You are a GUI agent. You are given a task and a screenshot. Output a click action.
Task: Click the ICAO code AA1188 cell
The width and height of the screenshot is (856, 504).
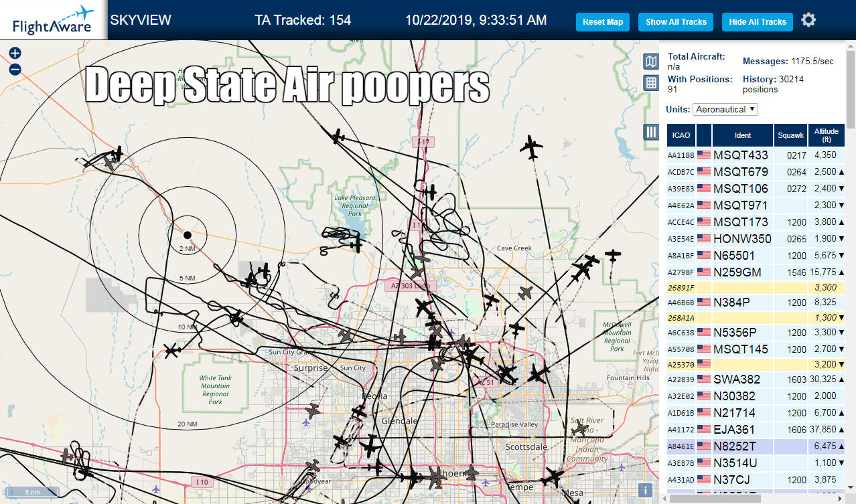coord(681,155)
